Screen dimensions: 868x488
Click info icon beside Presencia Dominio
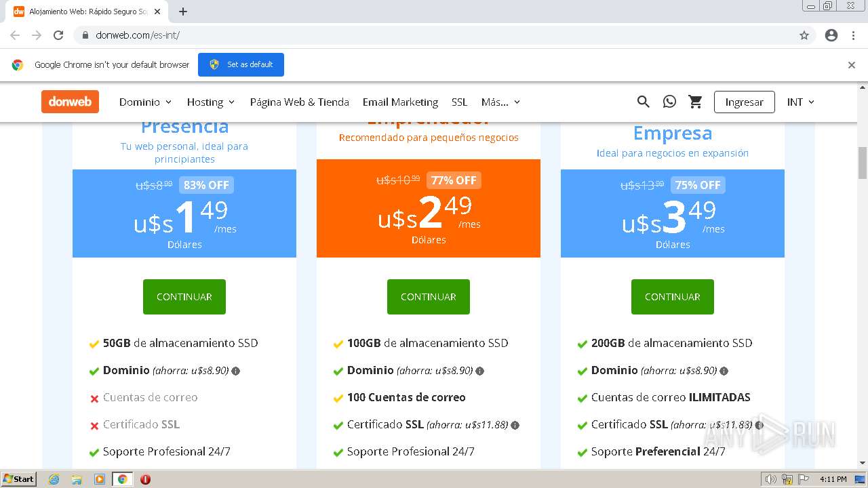tap(236, 371)
